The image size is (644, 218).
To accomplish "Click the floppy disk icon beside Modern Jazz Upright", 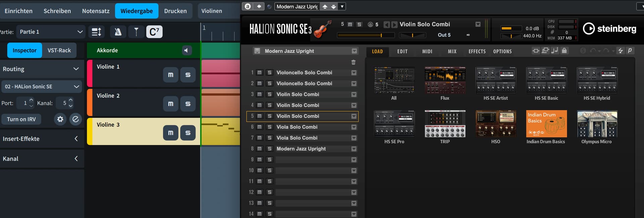I will pos(257,51).
